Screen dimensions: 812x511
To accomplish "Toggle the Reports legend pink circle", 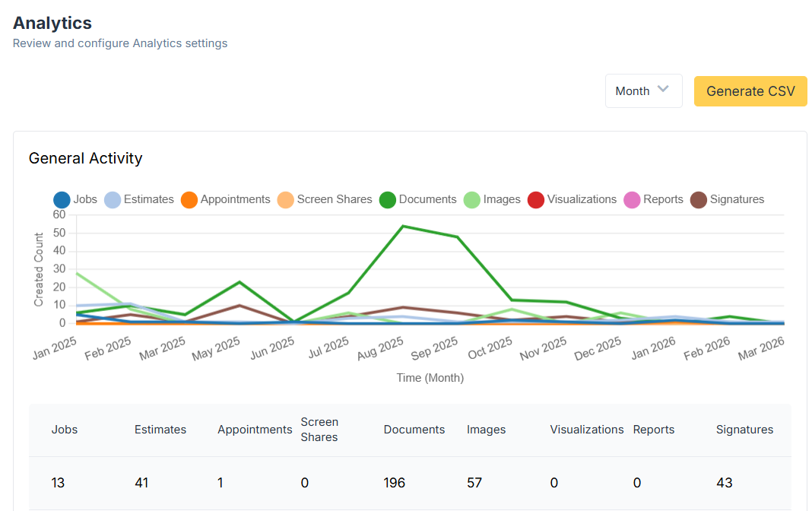I will 632,200.
